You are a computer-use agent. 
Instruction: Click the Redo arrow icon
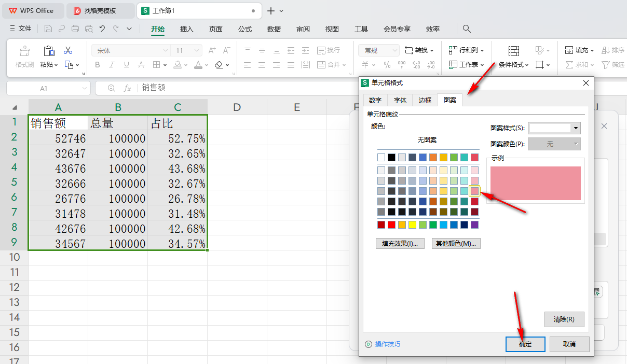[116, 29]
